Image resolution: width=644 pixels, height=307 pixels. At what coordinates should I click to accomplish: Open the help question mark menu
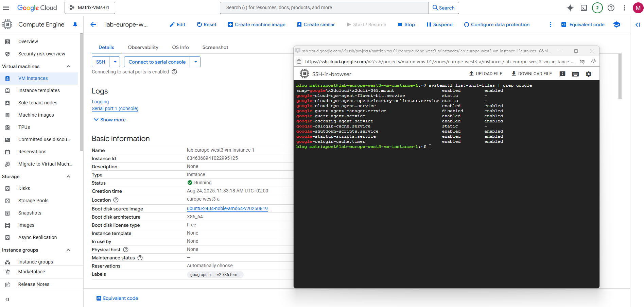(x=611, y=8)
